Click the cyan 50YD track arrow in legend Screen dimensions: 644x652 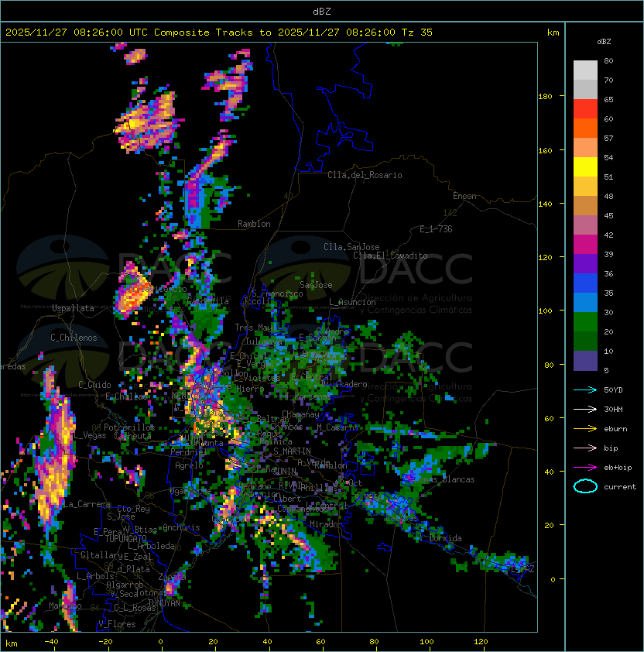(585, 390)
